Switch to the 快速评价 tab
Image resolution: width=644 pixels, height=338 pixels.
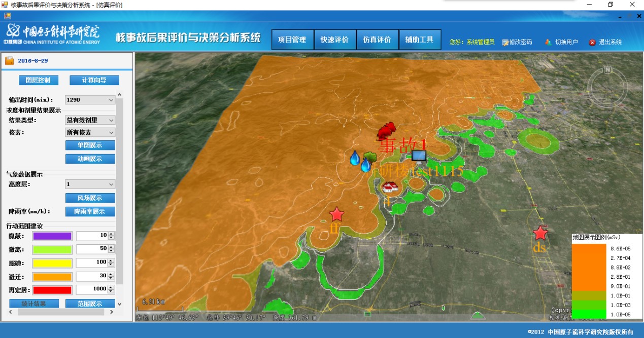click(x=334, y=40)
